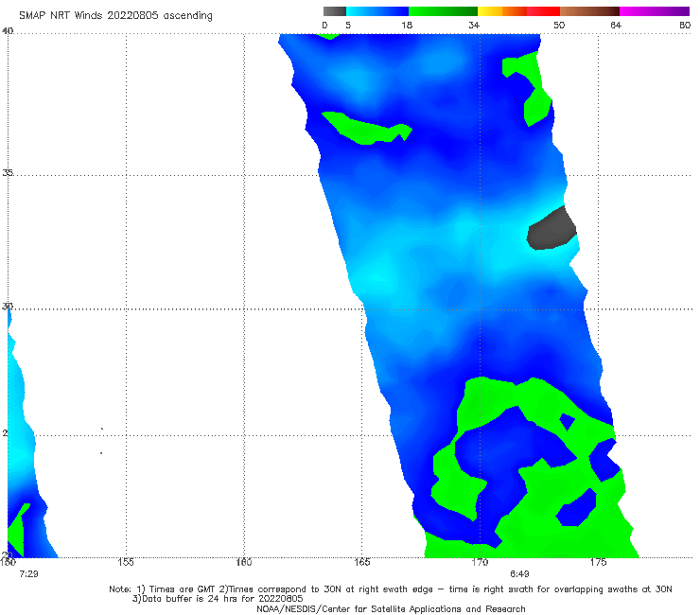Click the swath time '6:49'
Viewport: 700px width, 615px height.
[x=519, y=574]
